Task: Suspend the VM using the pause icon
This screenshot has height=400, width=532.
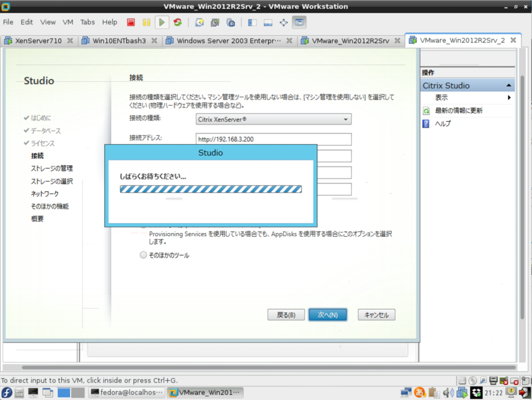Action: (147, 22)
